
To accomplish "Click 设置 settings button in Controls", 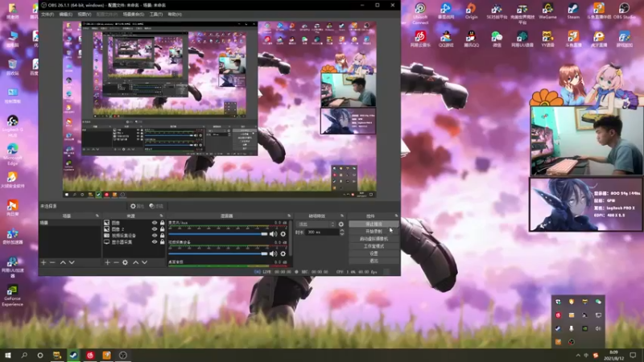I will (374, 253).
